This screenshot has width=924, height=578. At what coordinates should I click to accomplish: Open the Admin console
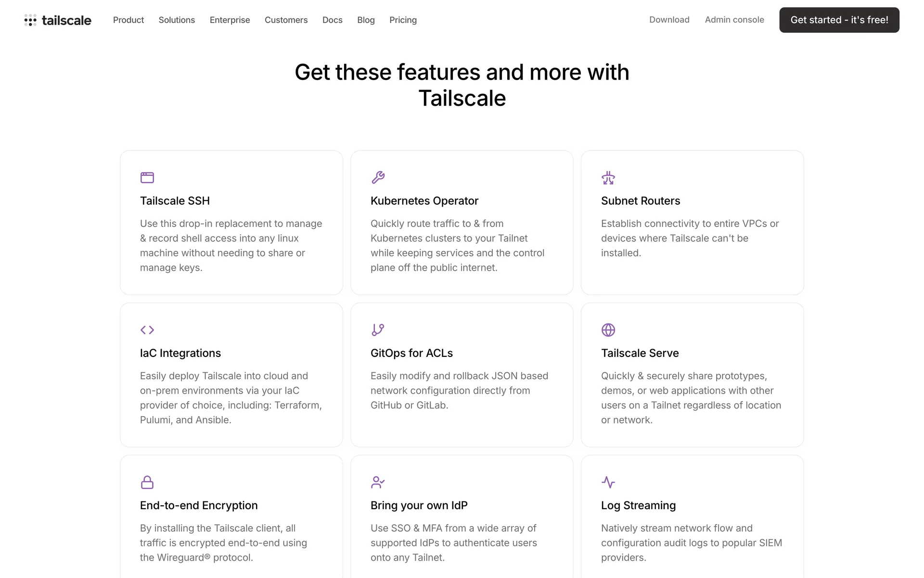point(734,20)
